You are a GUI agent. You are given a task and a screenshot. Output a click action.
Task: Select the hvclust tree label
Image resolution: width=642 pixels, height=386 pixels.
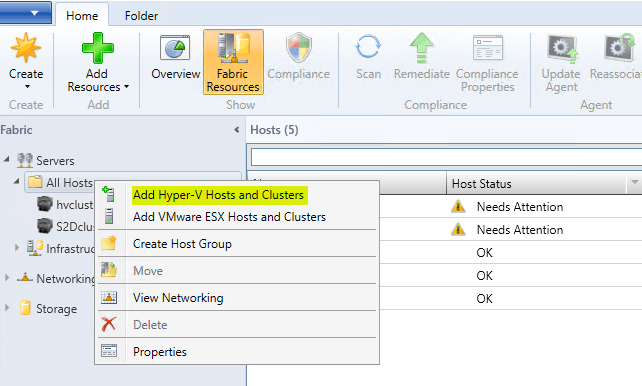pos(75,205)
